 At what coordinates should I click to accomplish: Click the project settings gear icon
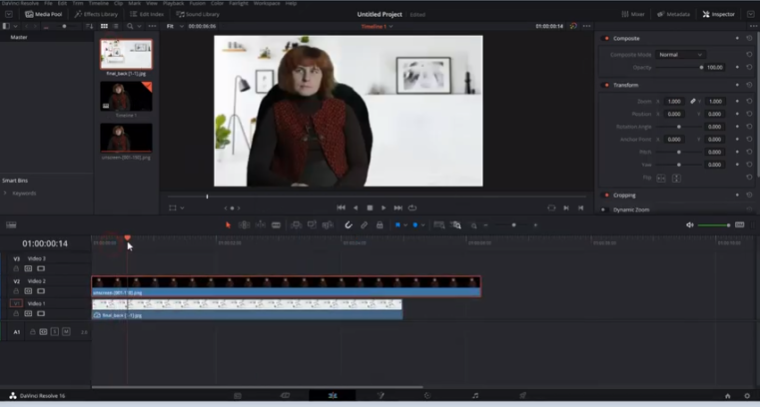747,396
